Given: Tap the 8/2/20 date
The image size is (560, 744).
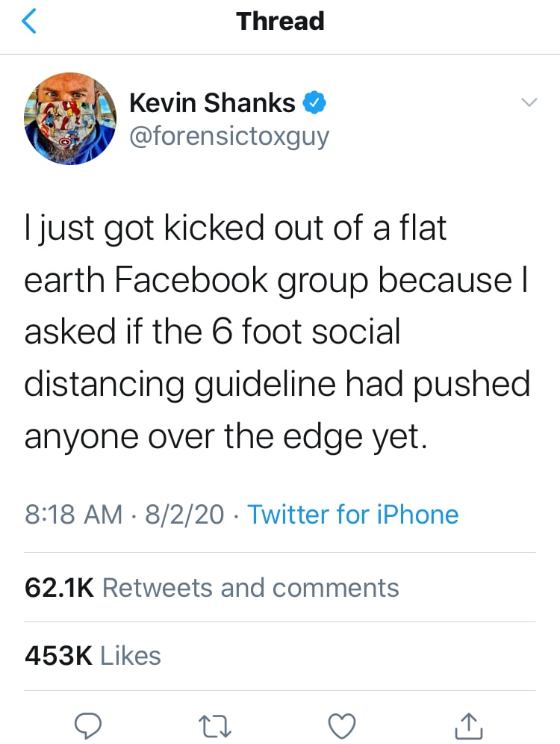Looking at the screenshot, I should 184,515.
